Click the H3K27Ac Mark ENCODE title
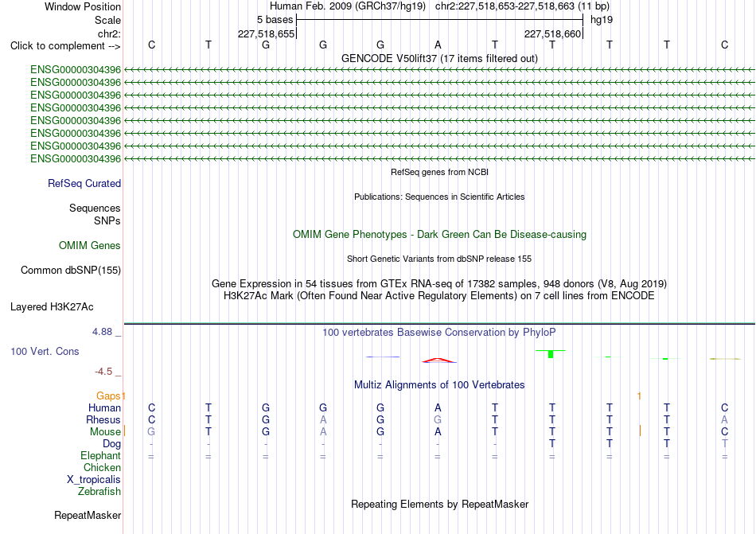 coord(439,296)
